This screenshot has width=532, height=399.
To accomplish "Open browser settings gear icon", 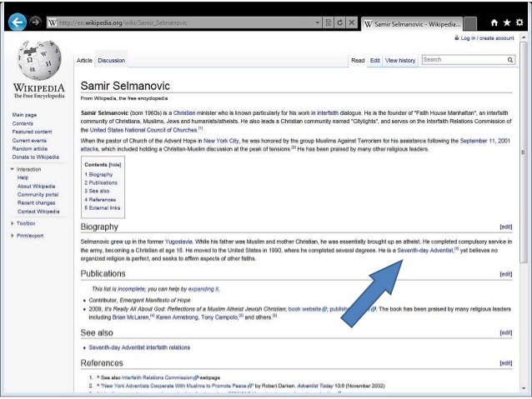I will coord(519,22).
